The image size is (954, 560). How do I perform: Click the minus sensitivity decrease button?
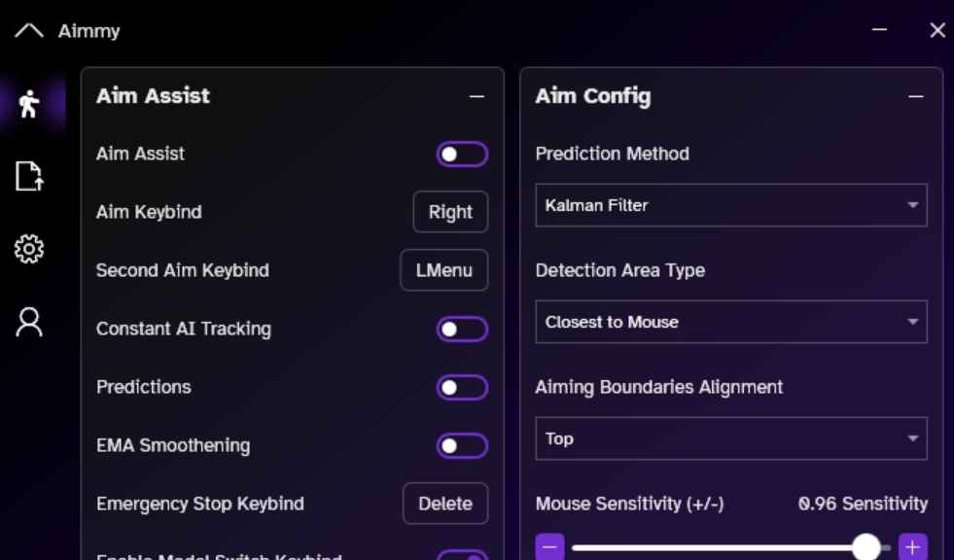pos(549,546)
